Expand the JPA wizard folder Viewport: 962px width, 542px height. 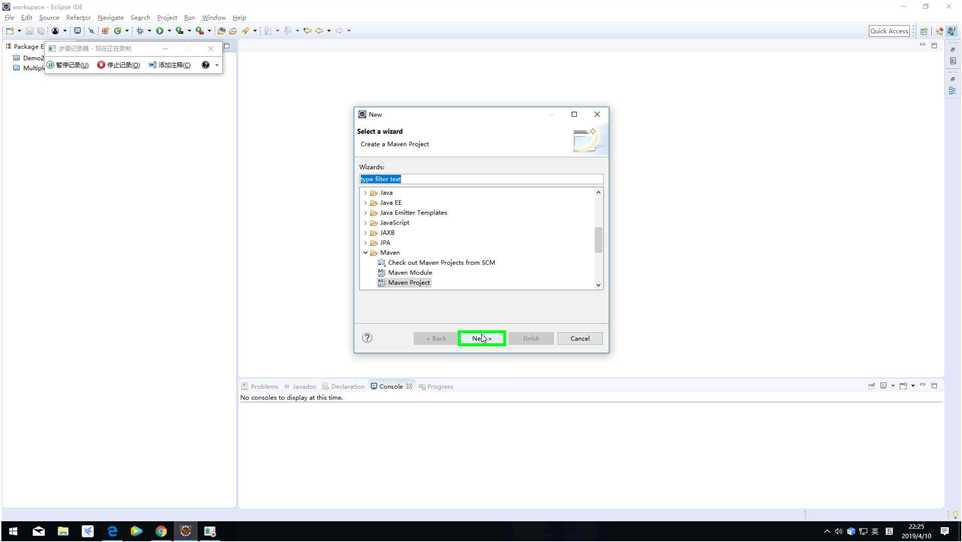coord(366,242)
